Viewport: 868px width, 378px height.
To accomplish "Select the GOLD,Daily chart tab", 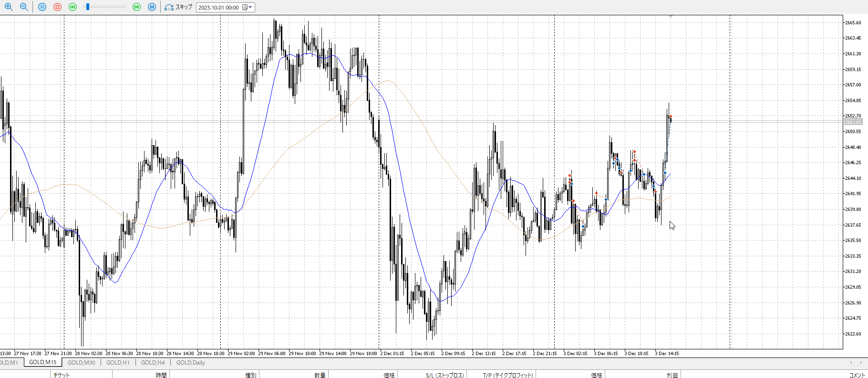I will point(190,363).
